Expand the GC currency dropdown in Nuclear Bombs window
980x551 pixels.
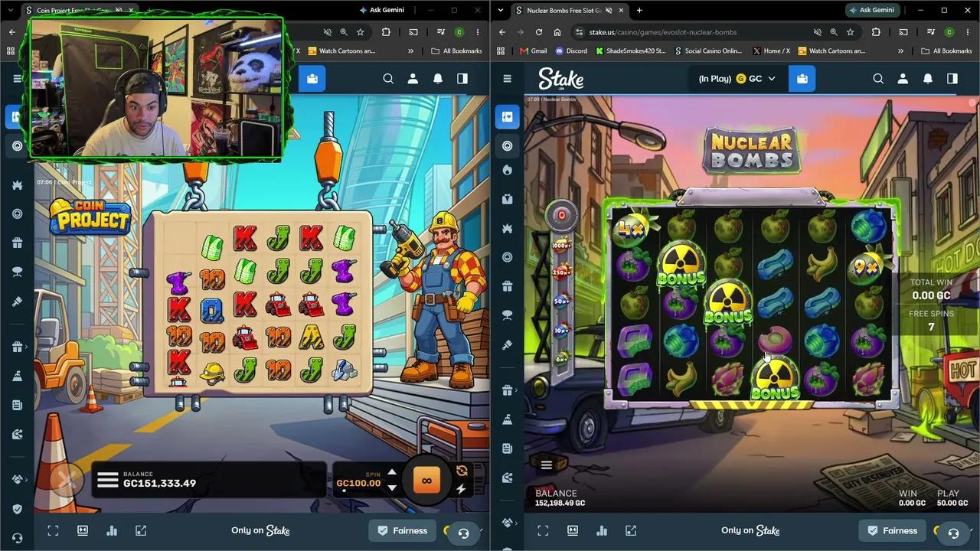pos(737,79)
